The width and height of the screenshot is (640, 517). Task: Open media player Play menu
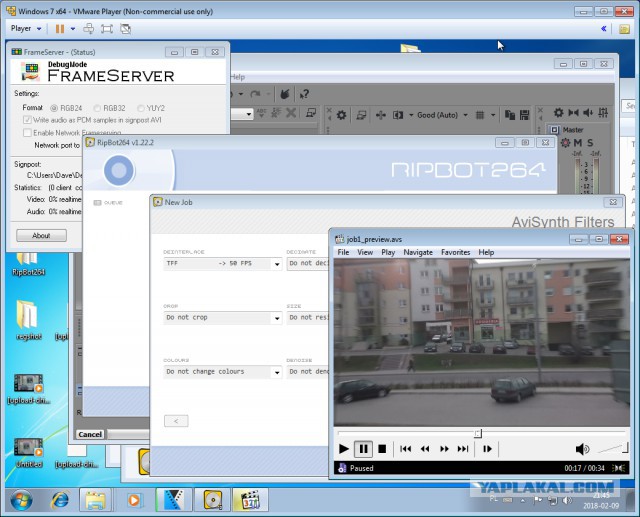tap(388, 252)
